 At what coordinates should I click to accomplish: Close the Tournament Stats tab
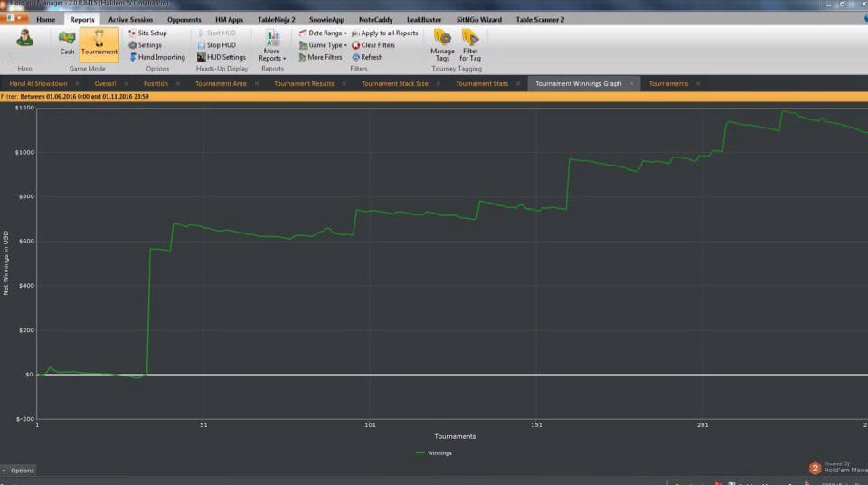coord(518,83)
